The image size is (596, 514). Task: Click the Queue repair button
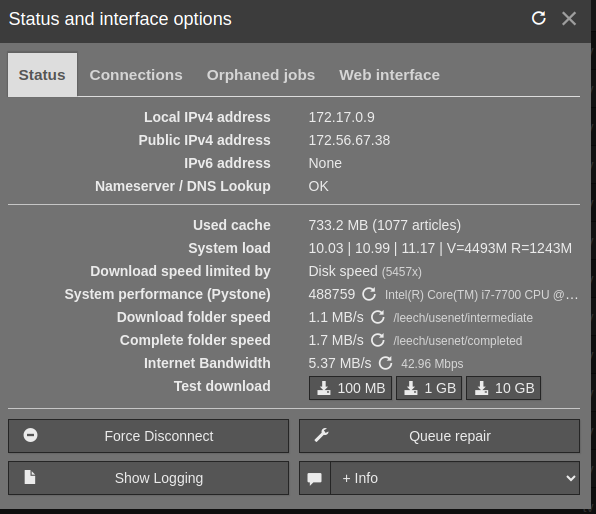tap(439, 436)
